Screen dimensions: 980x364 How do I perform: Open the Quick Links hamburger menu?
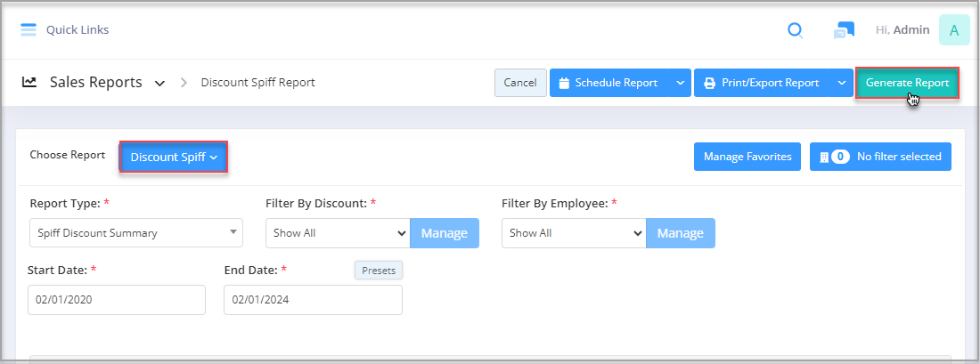point(29,29)
